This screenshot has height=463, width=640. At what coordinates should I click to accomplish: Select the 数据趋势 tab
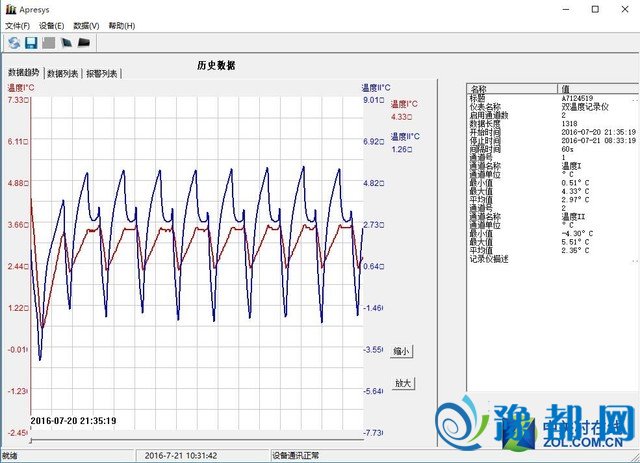[24, 72]
